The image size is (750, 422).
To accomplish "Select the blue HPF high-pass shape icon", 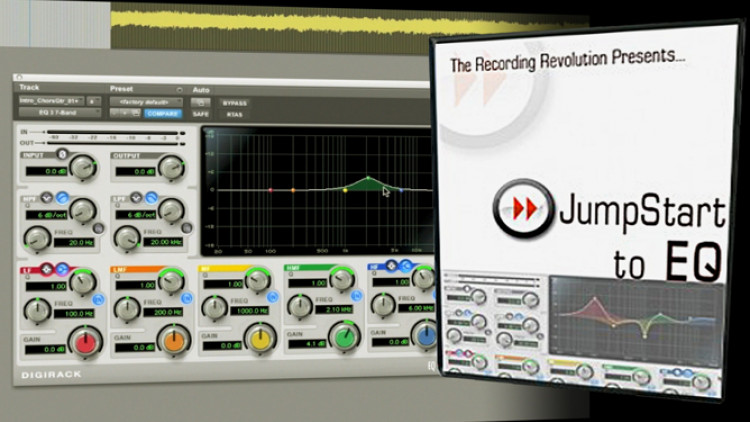I will coord(62,197).
